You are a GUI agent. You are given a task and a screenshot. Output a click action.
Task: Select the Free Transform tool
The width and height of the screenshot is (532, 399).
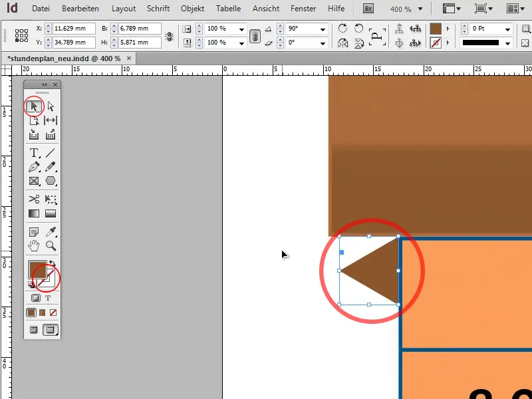[51, 199]
